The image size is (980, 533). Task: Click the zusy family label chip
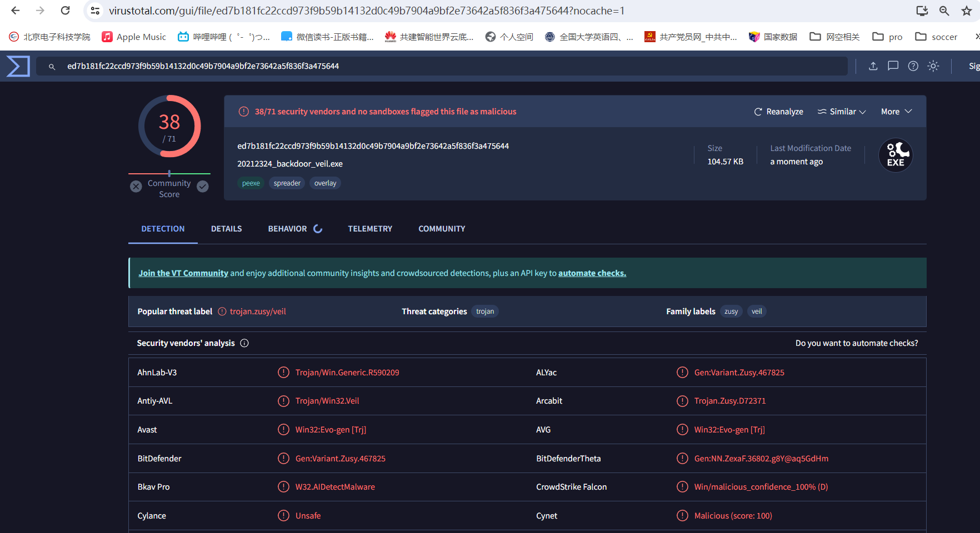tap(731, 311)
